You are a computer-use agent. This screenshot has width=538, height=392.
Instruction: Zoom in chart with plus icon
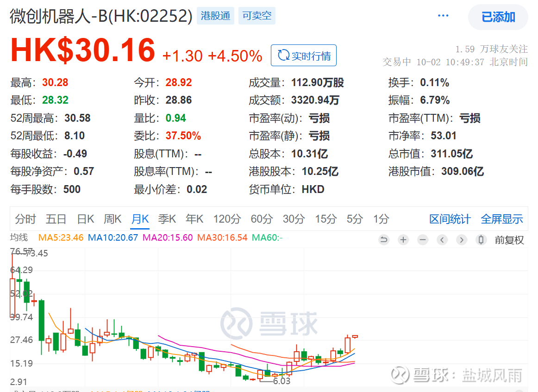click(404, 240)
